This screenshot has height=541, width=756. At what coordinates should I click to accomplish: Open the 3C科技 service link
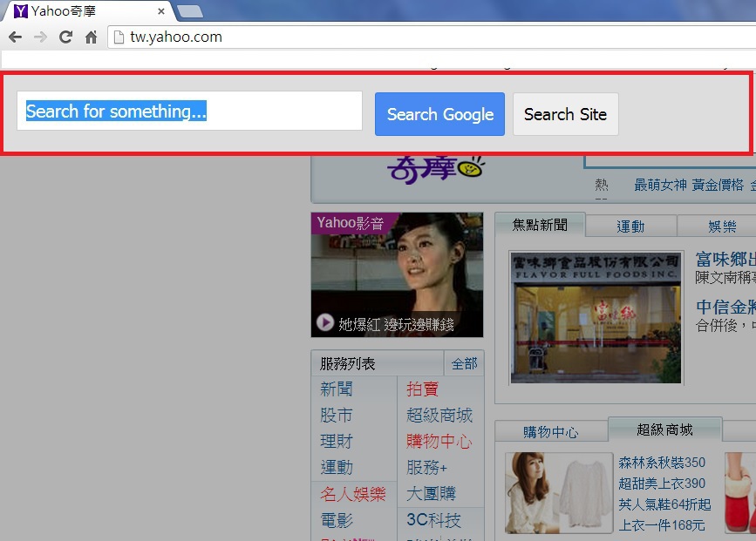pos(433,520)
